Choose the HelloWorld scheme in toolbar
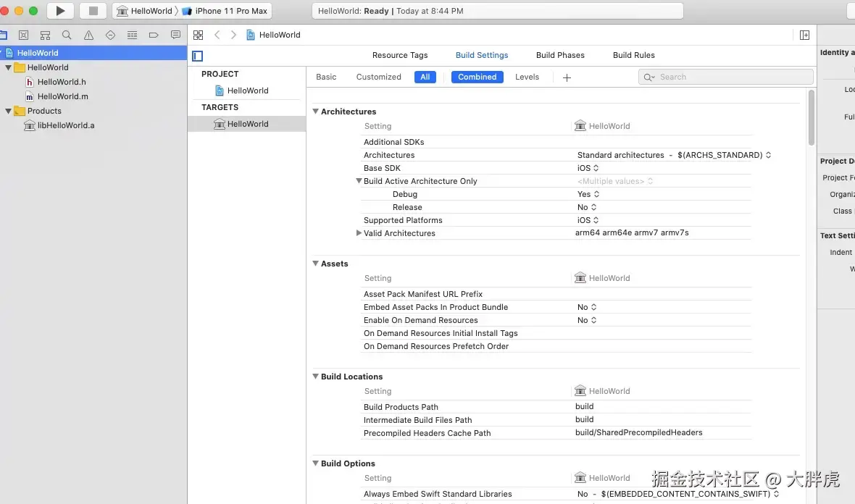Image resolution: width=855 pixels, height=504 pixels. pos(144,11)
